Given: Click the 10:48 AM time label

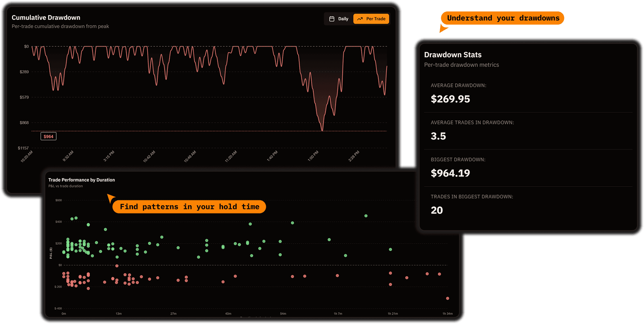Looking at the screenshot, I should [x=190, y=156].
